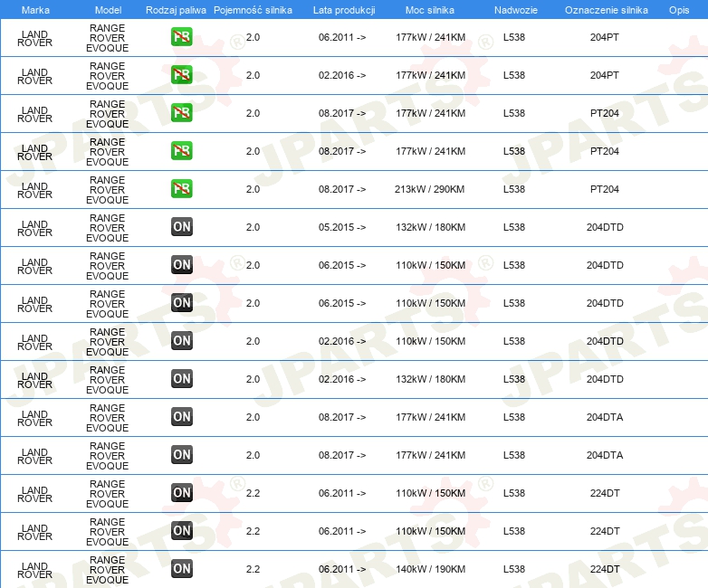This screenshot has height=588, width=708.
Task: Select the Moc silnika column header
Action: pyautogui.click(x=430, y=10)
